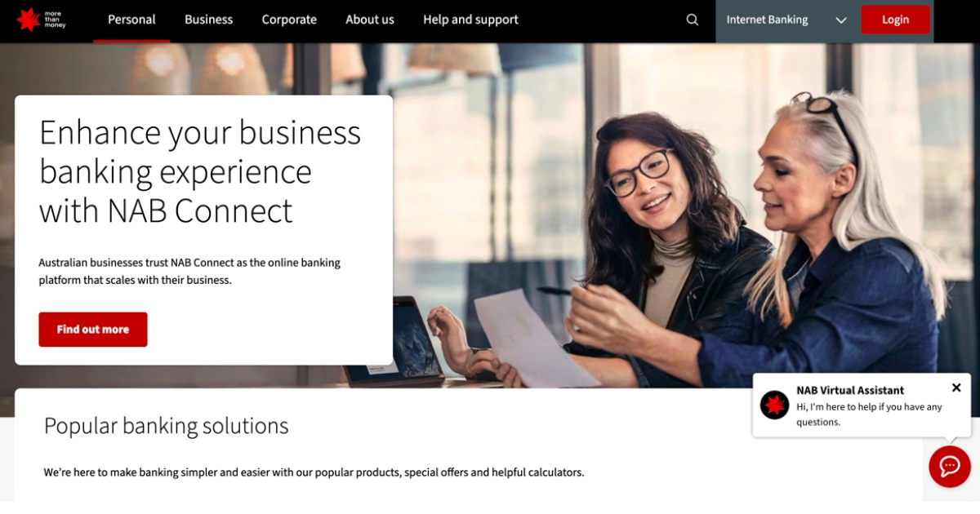Click the NAB red star logo

[x=29, y=20]
